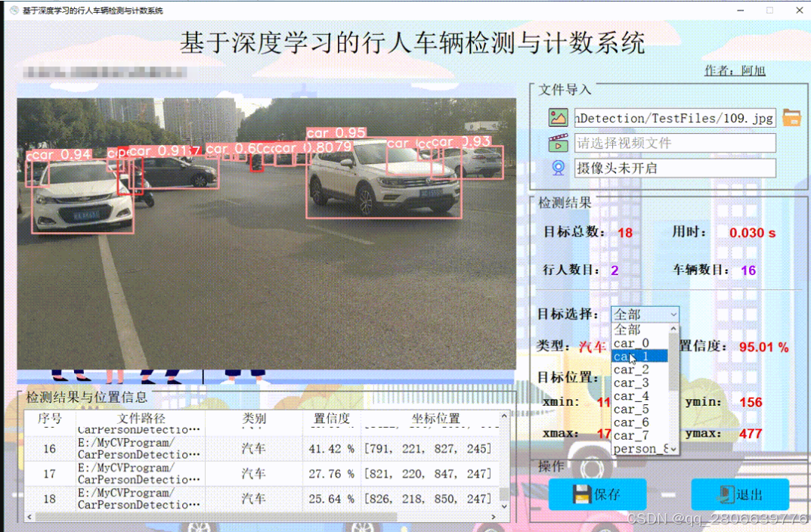The width and height of the screenshot is (811, 532).
Task: Click the video file import icon
Action: click(558, 143)
